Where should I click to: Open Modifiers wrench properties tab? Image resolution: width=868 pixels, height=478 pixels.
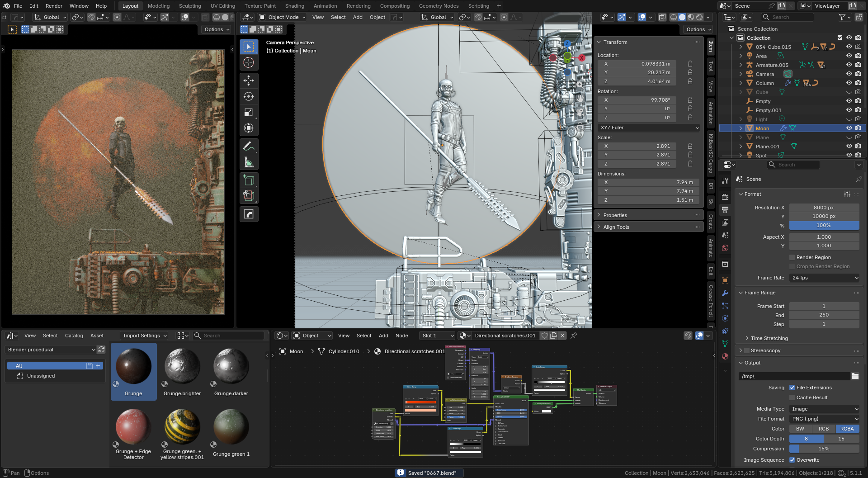(725, 293)
